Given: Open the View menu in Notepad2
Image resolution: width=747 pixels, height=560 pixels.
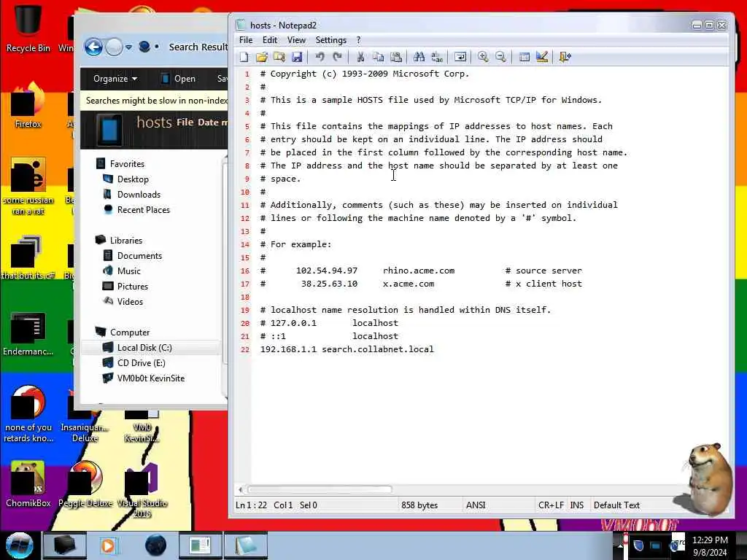Looking at the screenshot, I should click(296, 40).
